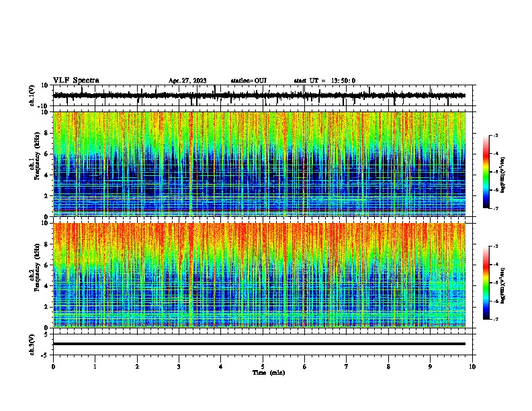Click the ch.1 voltage waveform trace

[259, 95]
